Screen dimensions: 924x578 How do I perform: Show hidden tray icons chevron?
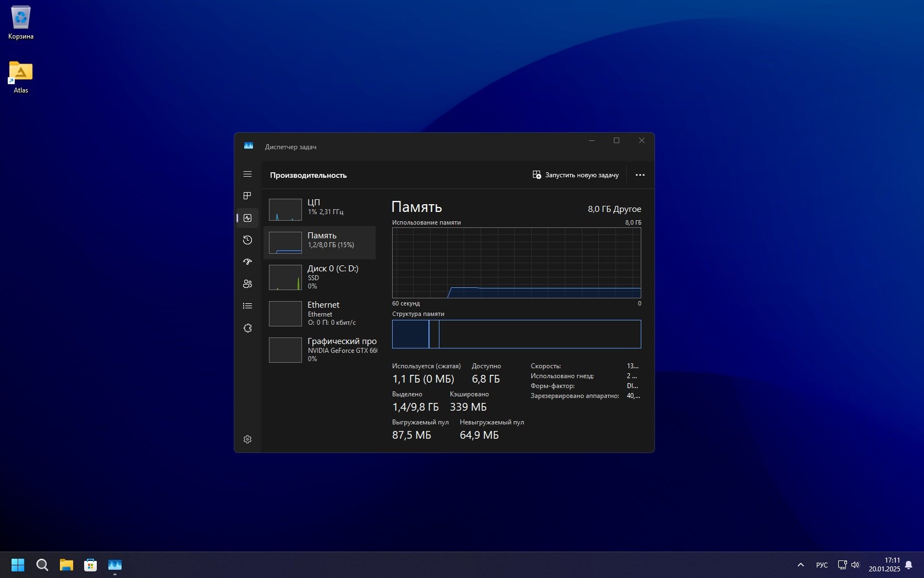click(x=801, y=565)
